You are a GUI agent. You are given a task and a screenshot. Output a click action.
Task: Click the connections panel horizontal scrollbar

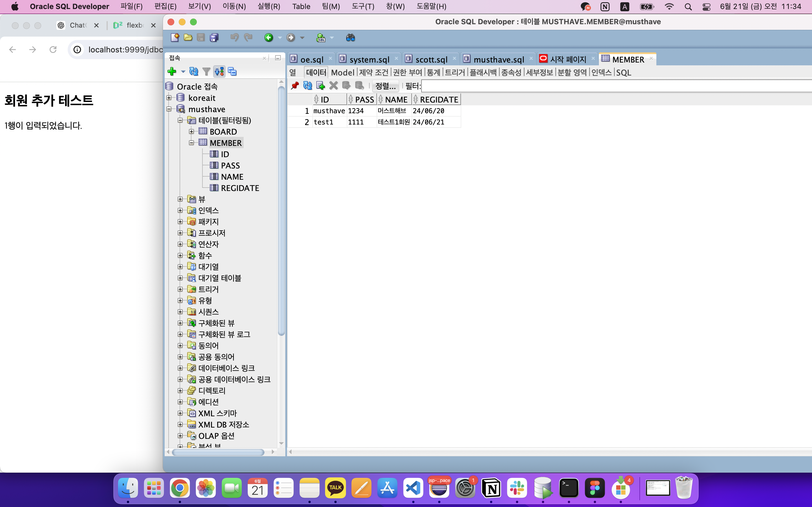tap(218, 452)
